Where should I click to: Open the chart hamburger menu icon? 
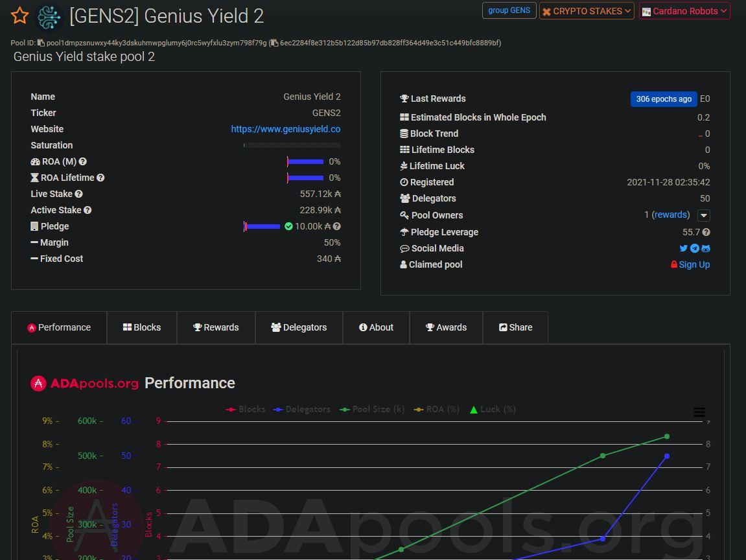[699, 412]
